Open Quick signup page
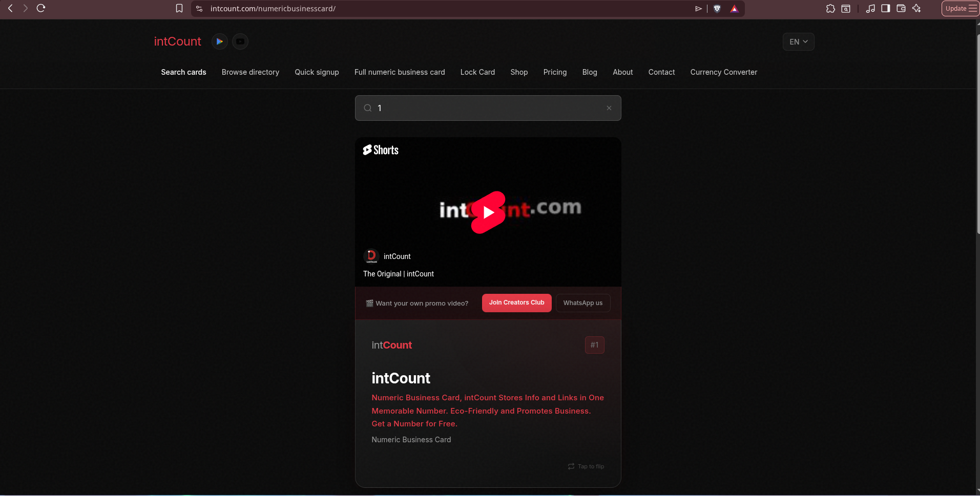This screenshot has width=980, height=496. tap(317, 72)
